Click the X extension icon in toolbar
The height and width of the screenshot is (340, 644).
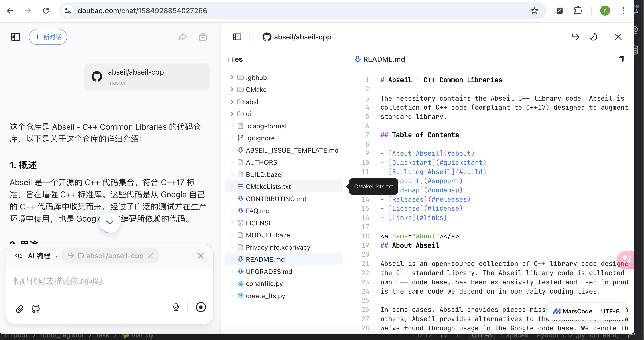click(559, 11)
